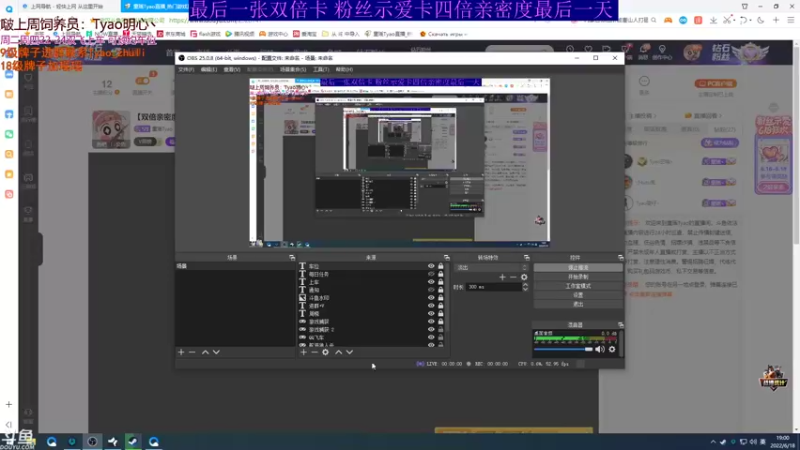
Task: Open transition properties gear icon
Action: (x=524, y=277)
